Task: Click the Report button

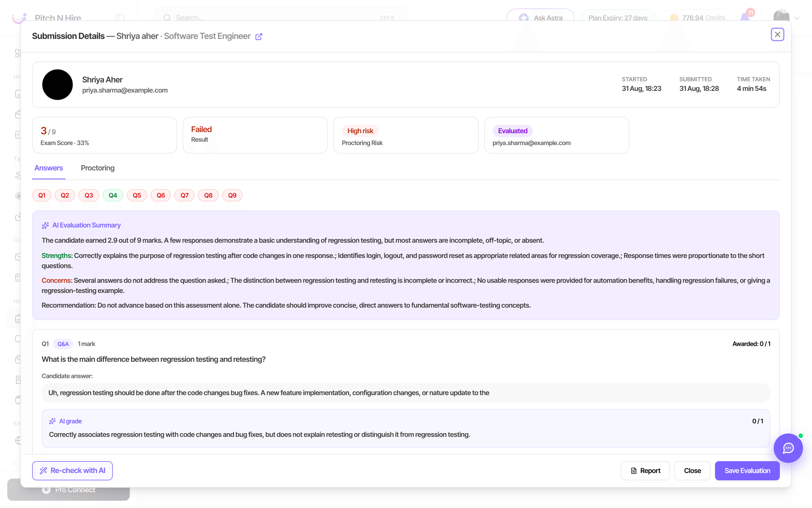Action: point(645,470)
